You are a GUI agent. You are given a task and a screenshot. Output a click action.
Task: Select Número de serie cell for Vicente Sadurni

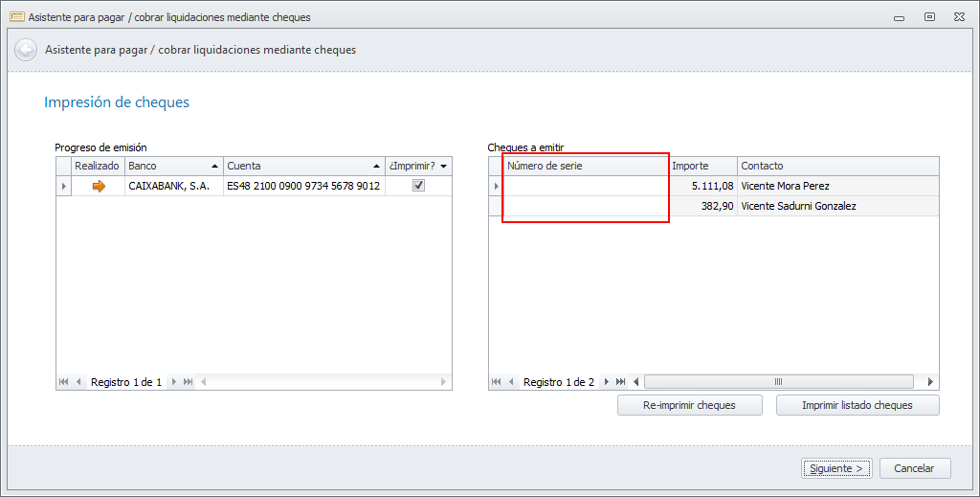click(586, 206)
